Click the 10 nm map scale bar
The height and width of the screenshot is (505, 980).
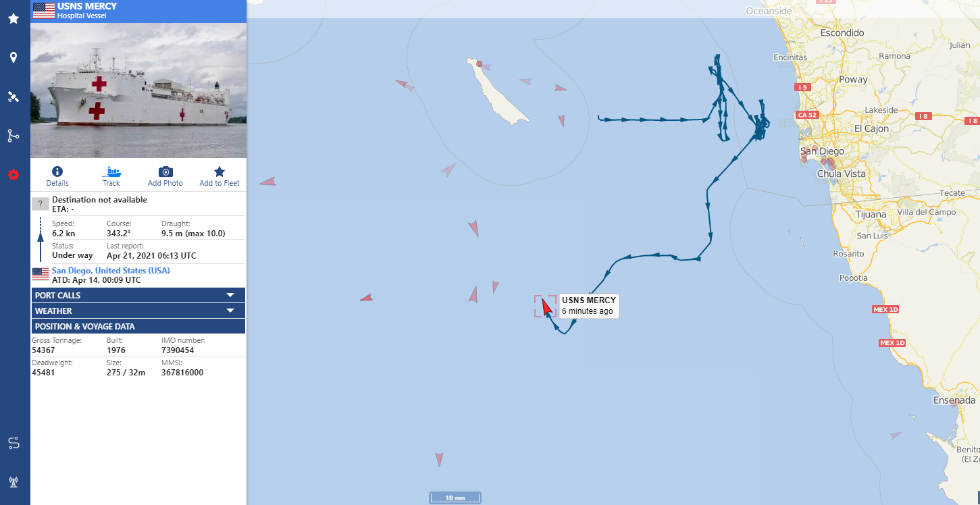455,498
